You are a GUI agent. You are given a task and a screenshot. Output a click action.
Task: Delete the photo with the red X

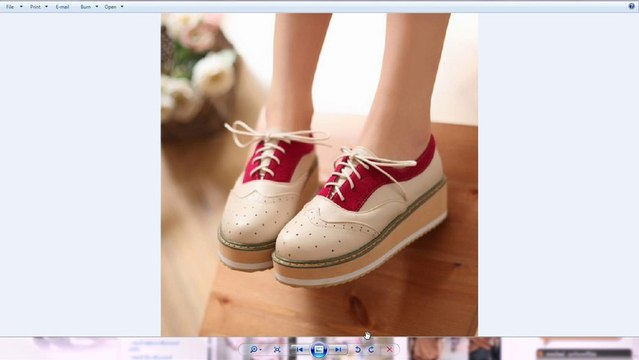point(390,349)
